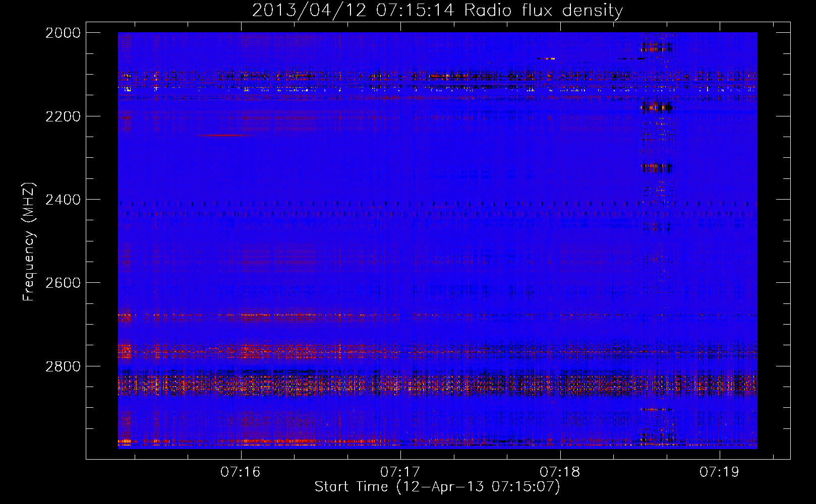Click the 07:17 time tick label
The image size is (816, 504).
pos(400,472)
